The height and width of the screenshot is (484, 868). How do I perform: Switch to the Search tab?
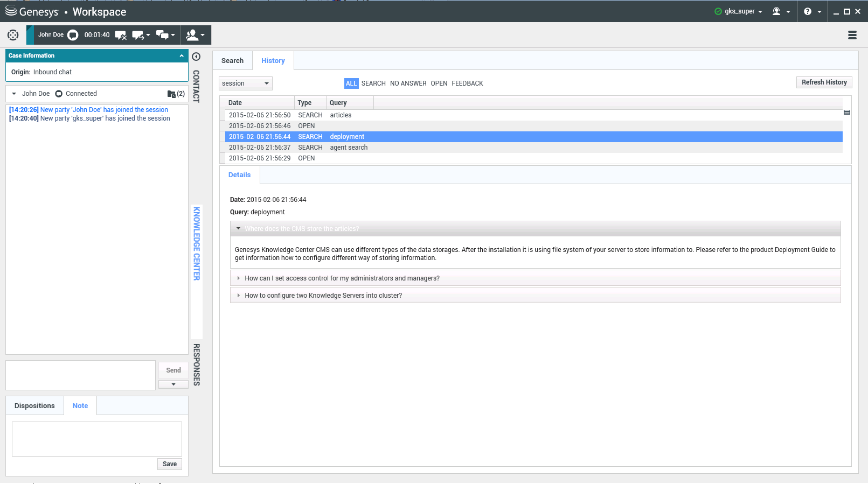[232, 61]
